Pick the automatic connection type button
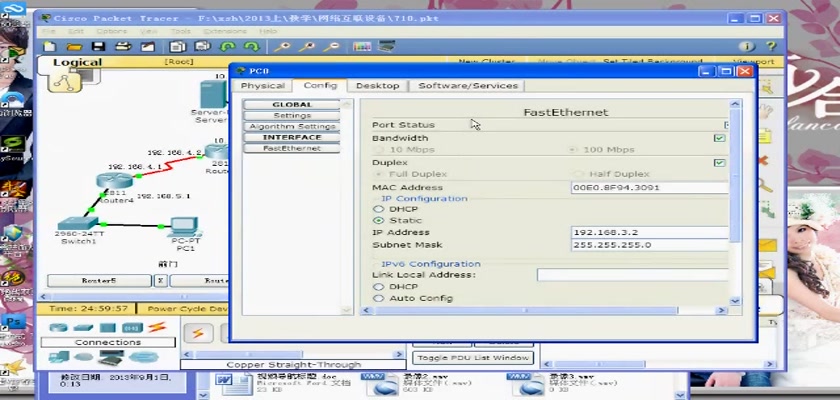 point(198,334)
